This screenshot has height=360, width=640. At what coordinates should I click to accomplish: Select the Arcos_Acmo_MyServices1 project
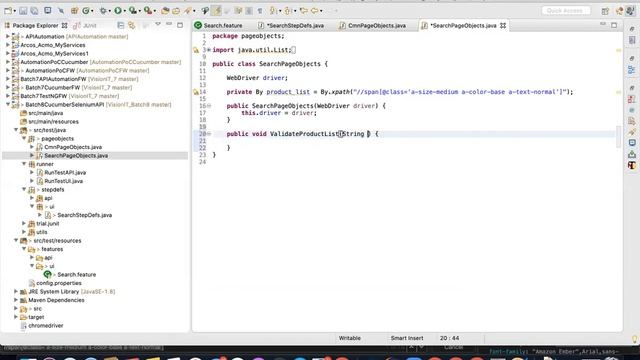(54, 53)
